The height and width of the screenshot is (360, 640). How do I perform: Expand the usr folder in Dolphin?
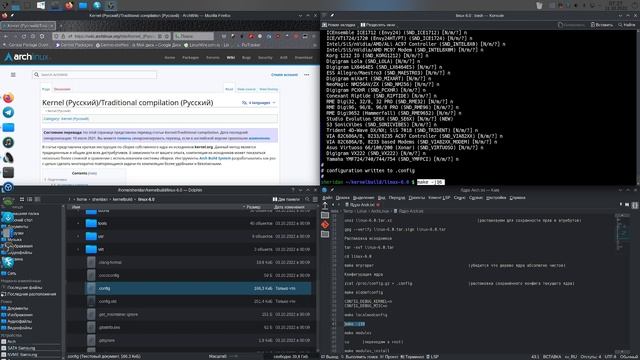point(78,236)
